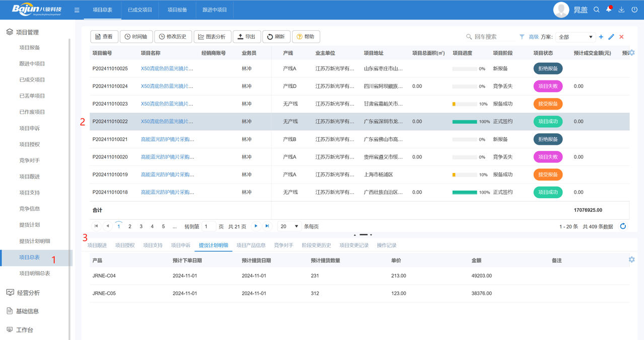Viewport: 644px width, 340px height.
Task: Click the 刷新 (refresh) icon button
Action: [x=276, y=36]
